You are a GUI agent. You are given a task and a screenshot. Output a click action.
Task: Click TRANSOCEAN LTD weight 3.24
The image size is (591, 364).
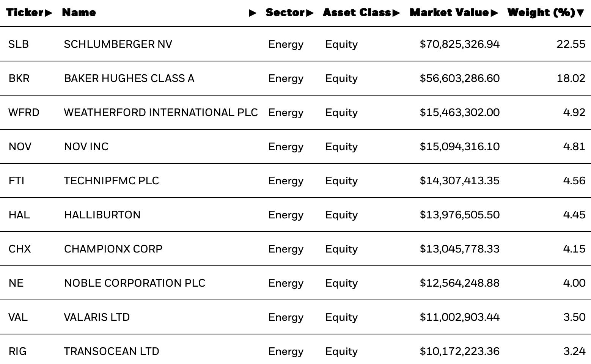tap(574, 351)
